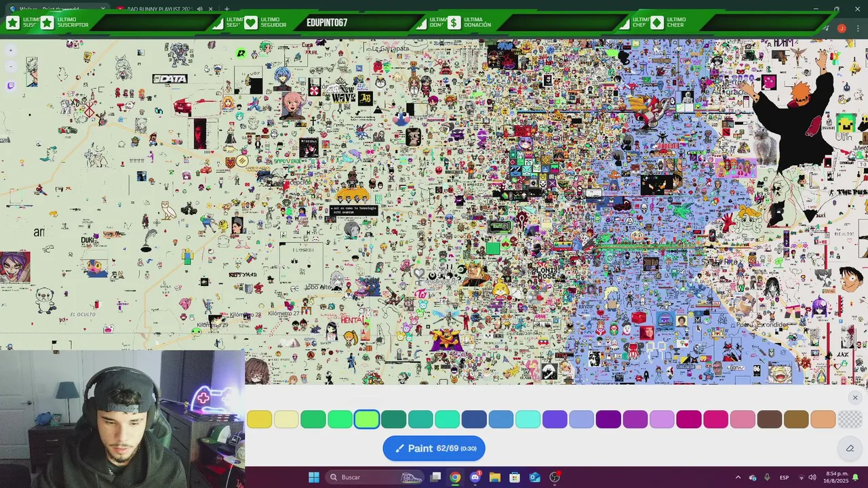
Task: Open Task View from the taskbar
Action: pos(435,477)
